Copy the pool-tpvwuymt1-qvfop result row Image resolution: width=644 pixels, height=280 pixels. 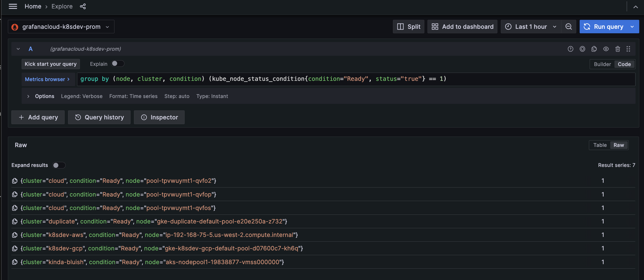(15, 194)
